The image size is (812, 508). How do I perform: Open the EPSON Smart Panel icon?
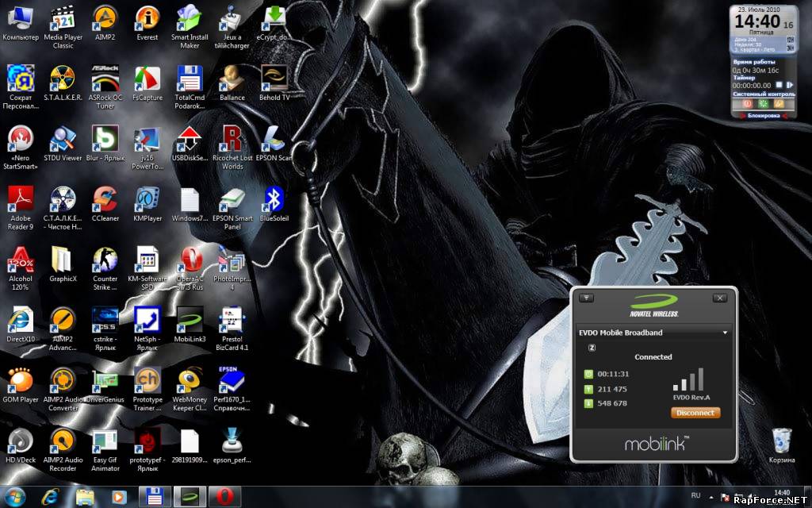pyautogui.click(x=232, y=208)
